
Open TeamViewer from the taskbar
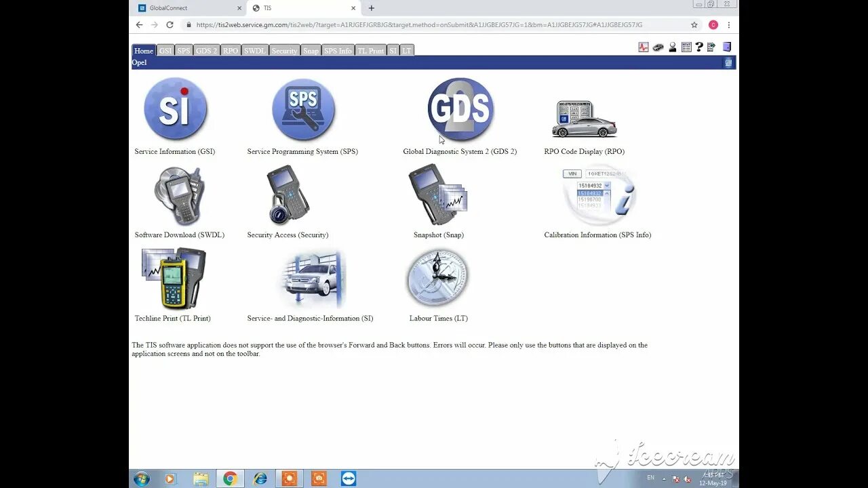pyautogui.click(x=349, y=479)
